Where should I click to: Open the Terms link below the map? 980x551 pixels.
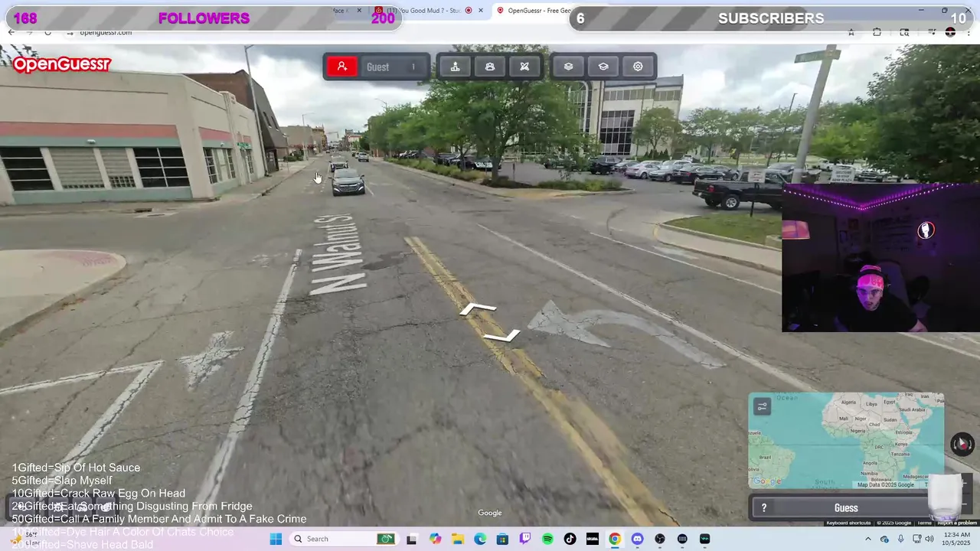[x=924, y=523]
